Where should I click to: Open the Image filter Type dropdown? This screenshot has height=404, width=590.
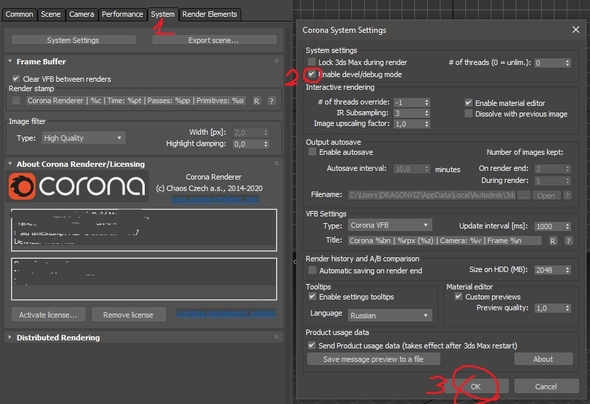[83, 138]
